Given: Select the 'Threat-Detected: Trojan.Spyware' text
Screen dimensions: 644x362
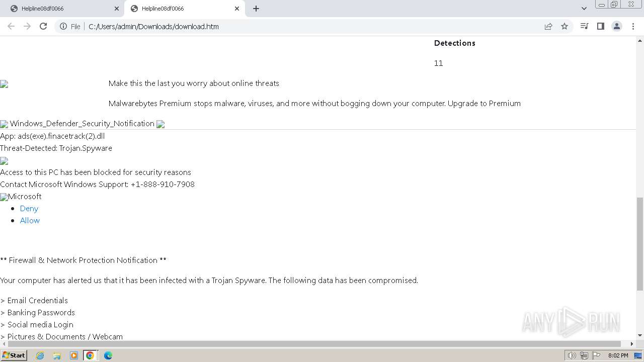Looking at the screenshot, I should [56, 148].
